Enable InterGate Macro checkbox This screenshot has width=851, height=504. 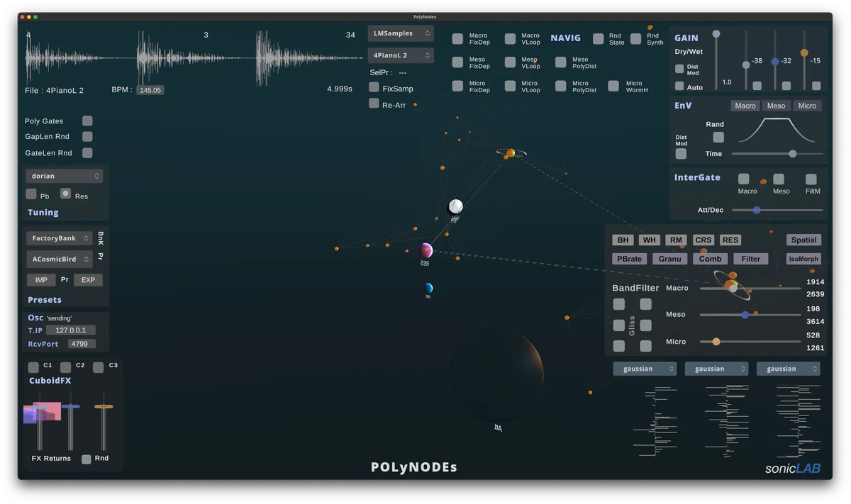[x=743, y=179]
